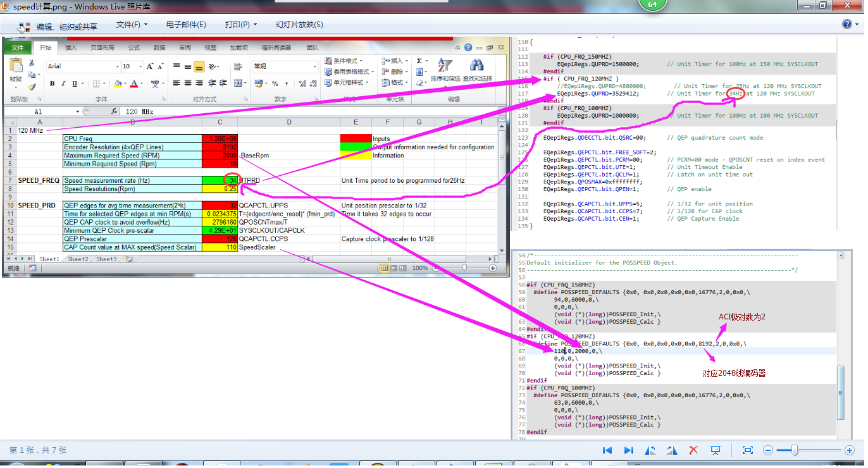The width and height of the screenshot is (868, 468).
Task: Toggle italic I in Excel ribbon
Action: pos(63,83)
